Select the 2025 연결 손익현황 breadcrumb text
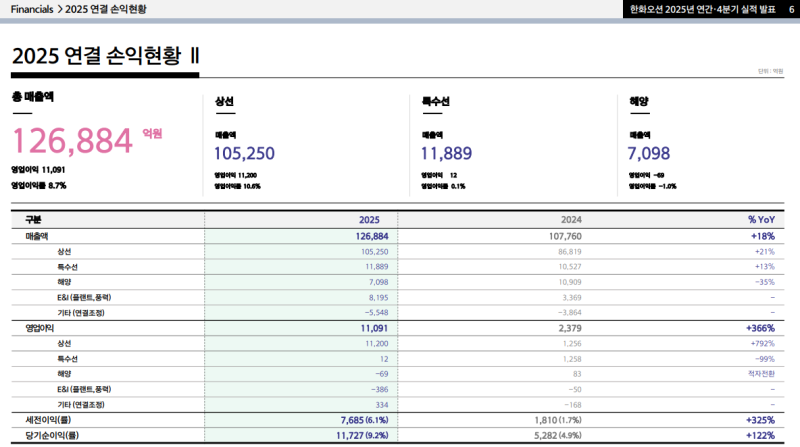Screen dimensions: 800x447 pos(104,9)
